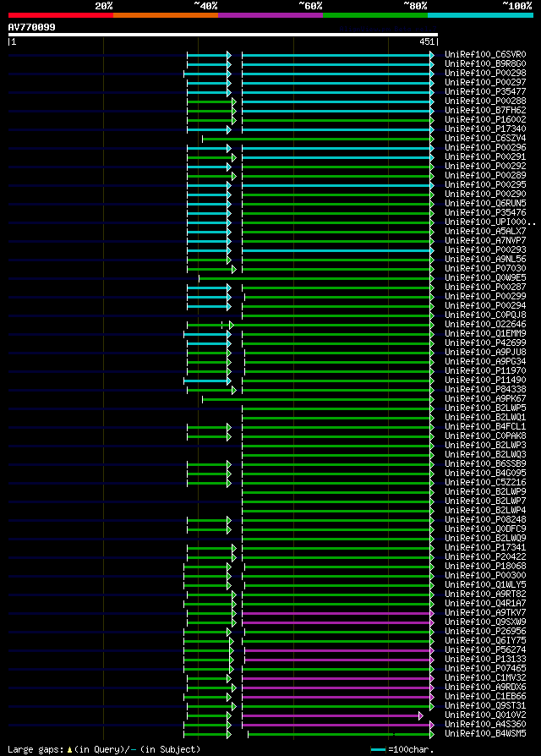
Task: Select the UniRef100_Q6RUN5 label
Action: [x=485, y=204]
